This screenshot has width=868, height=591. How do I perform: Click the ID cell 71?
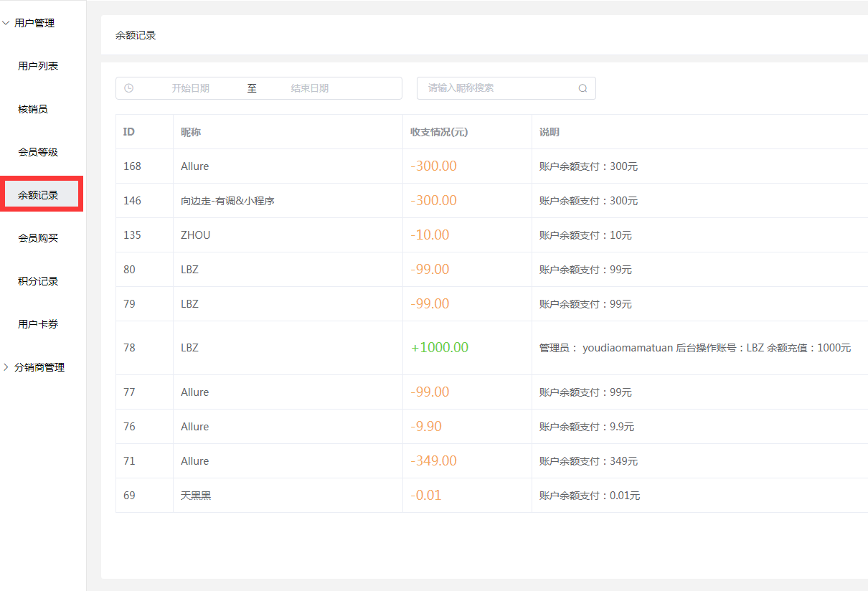pos(129,461)
